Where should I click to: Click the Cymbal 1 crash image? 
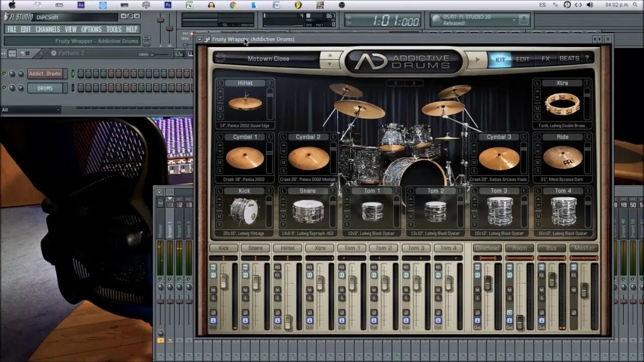245,158
